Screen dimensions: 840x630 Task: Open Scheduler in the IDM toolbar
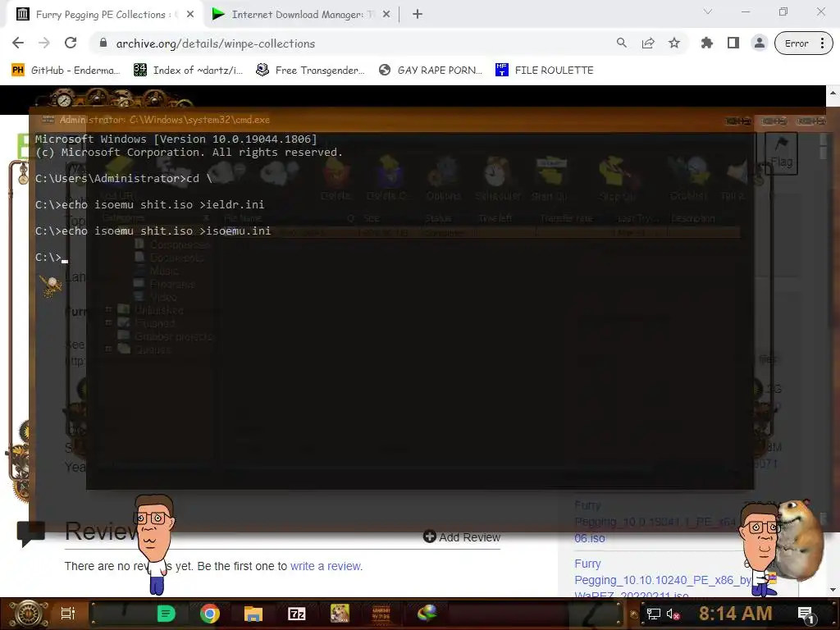tap(498, 179)
